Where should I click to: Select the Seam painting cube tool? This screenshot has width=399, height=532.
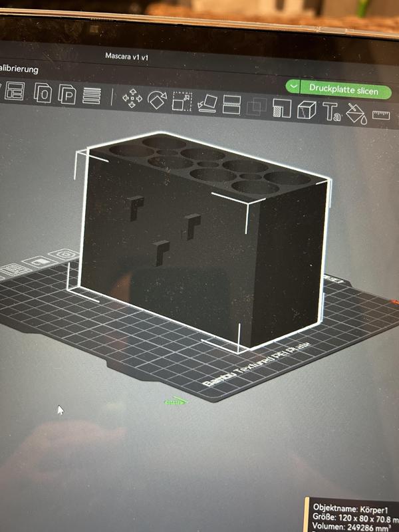(307, 110)
